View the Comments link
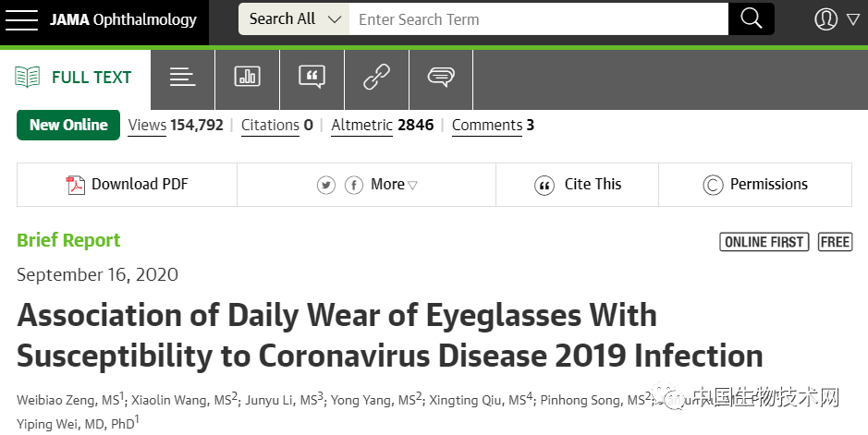Screen dimensions: 868x435 (x=492, y=126)
